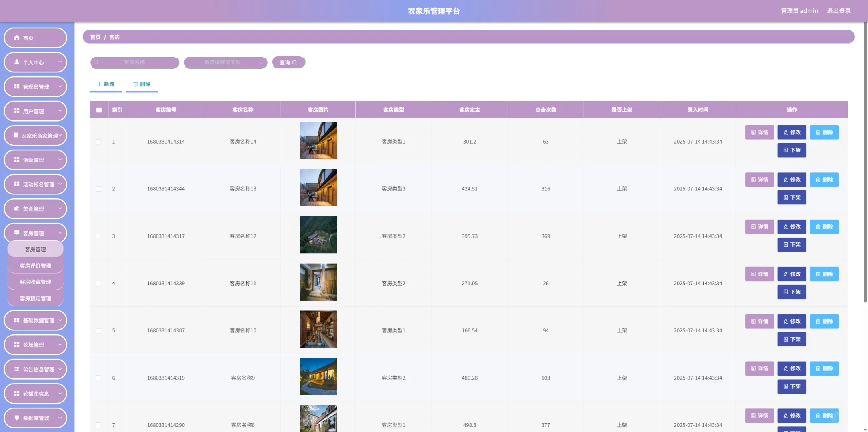The image size is (868, 432).
Task: Toggle the select-all checkbox in table header
Action: 99,109
